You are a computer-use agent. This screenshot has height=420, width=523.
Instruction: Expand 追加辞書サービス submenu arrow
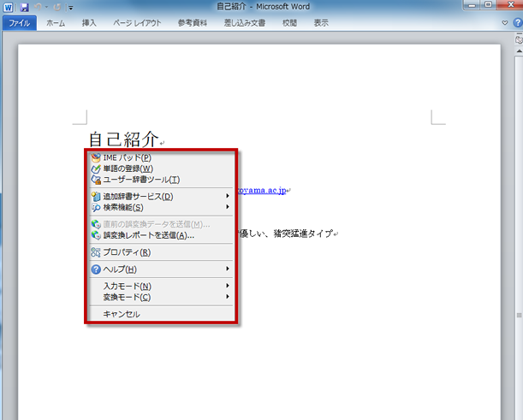click(228, 196)
